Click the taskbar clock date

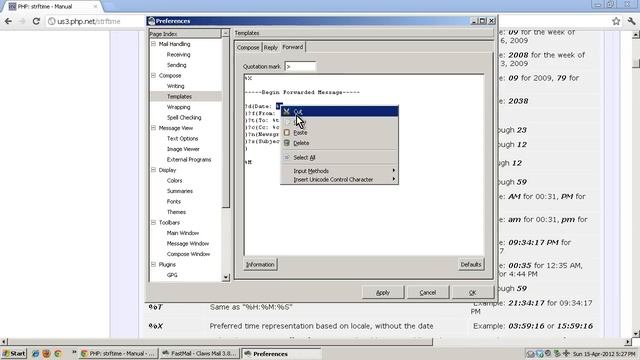[604, 353]
